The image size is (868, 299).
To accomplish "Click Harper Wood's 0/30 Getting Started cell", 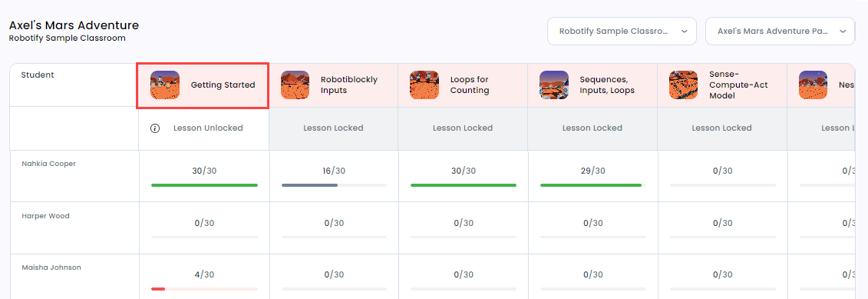I will (x=204, y=228).
